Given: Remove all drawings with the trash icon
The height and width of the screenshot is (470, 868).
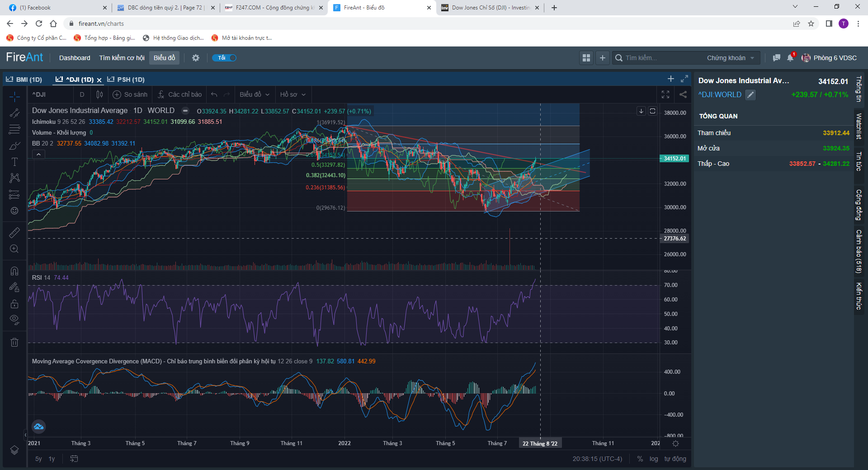Looking at the screenshot, I should click(14, 342).
